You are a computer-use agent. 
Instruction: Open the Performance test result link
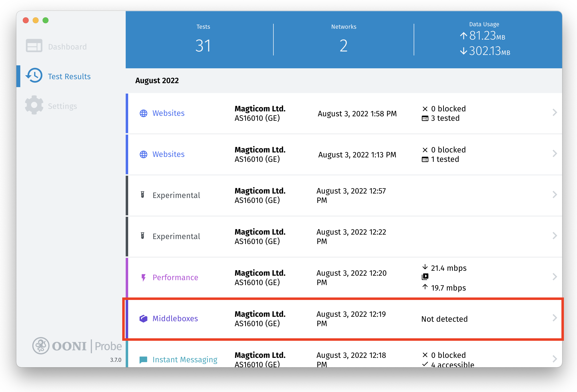pyautogui.click(x=175, y=277)
